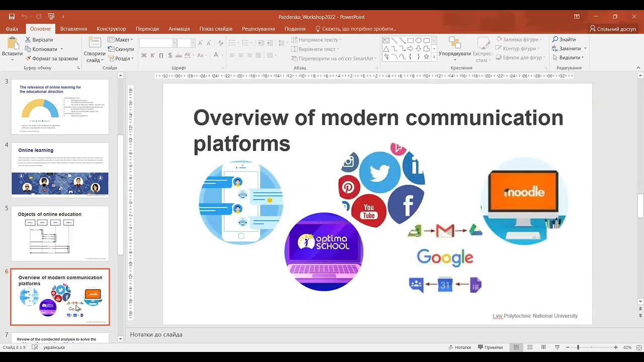Screen dimensions: 644x362
Task: Switch to the Рецензування tab
Action: 258,29
